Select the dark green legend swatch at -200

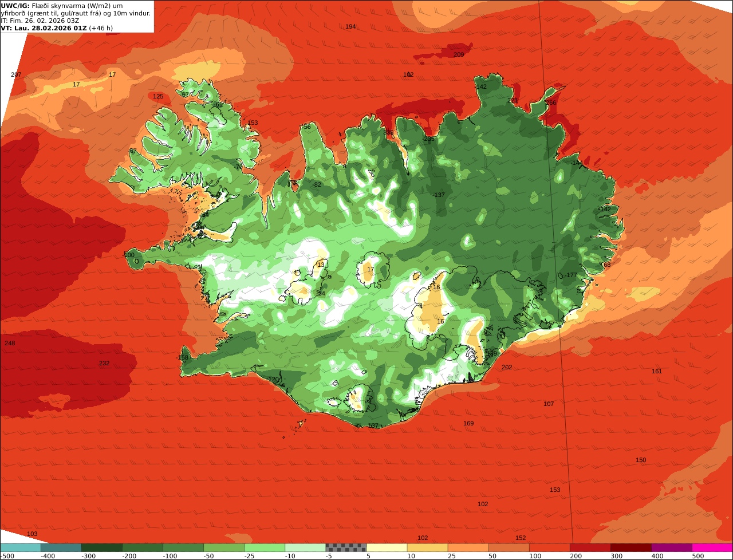click(x=142, y=548)
